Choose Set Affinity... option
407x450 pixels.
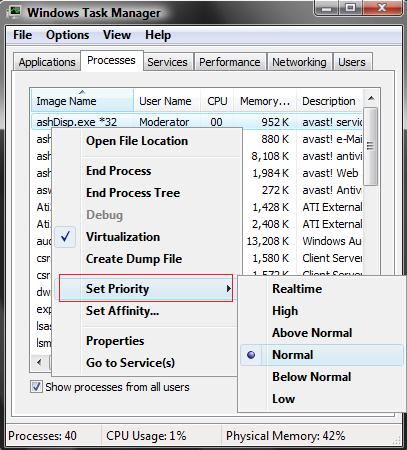[123, 311]
